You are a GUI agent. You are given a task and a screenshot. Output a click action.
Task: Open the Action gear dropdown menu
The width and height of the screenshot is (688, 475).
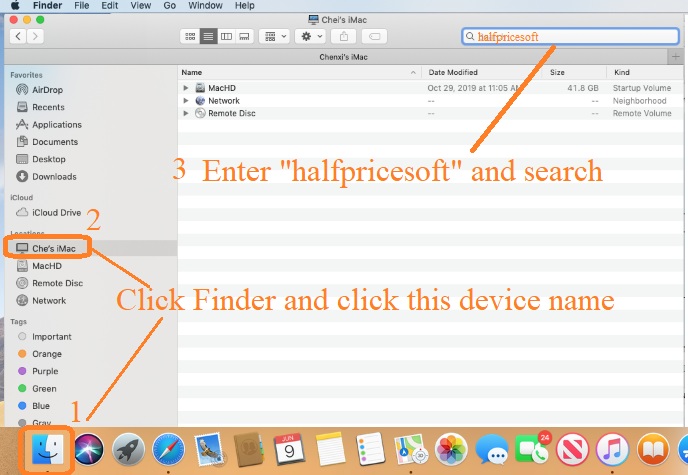coord(310,36)
